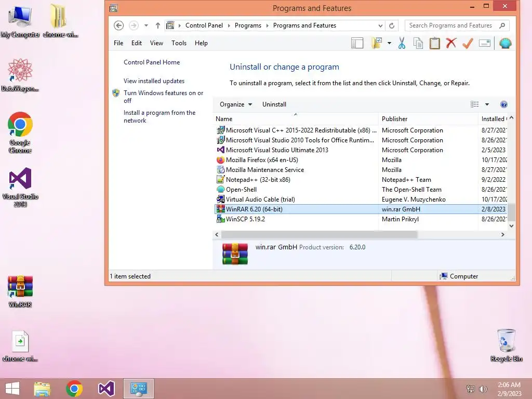This screenshot has width=532, height=399.
Task: Go up one level with Up arrow
Action: pos(158,25)
